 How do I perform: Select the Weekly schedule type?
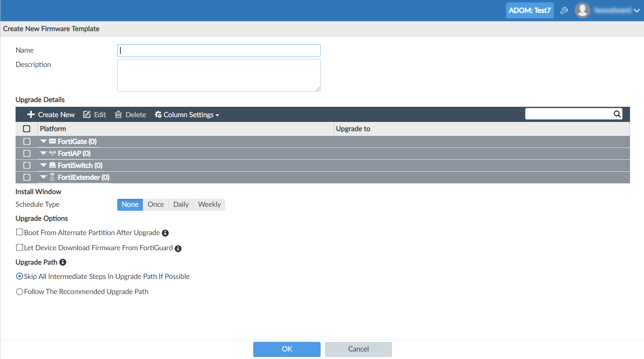(x=209, y=204)
